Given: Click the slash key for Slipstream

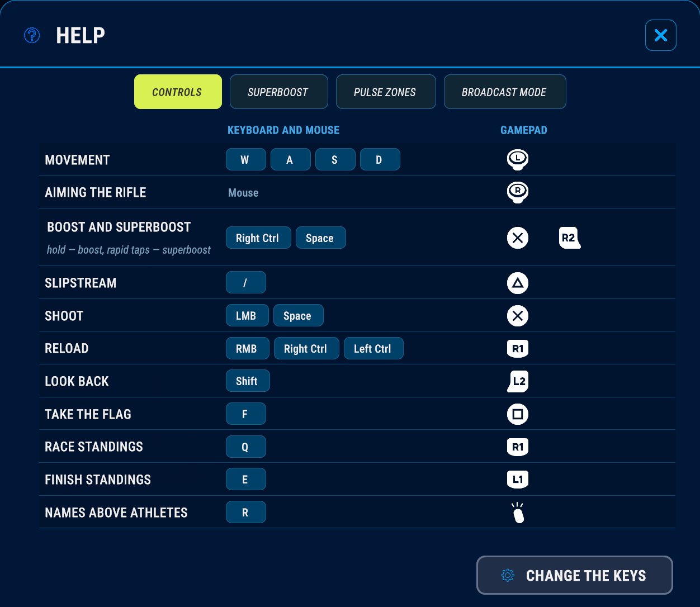Looking at the screenshot, I should pyautogui.click(x=246, y=282).
